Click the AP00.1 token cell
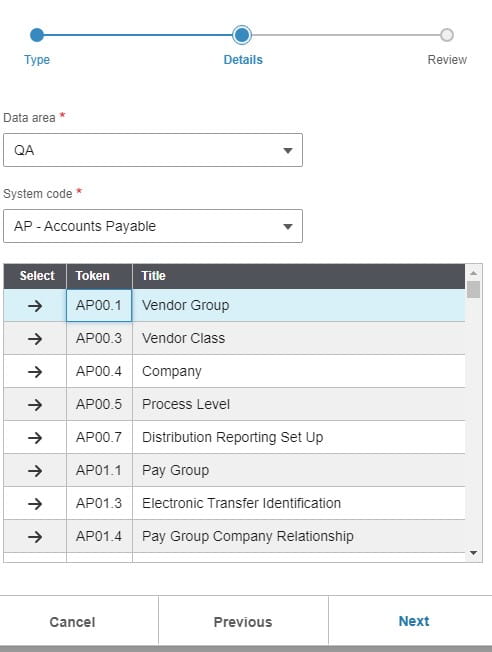Viewport: 492px width, 652px height. click(99, 306)
